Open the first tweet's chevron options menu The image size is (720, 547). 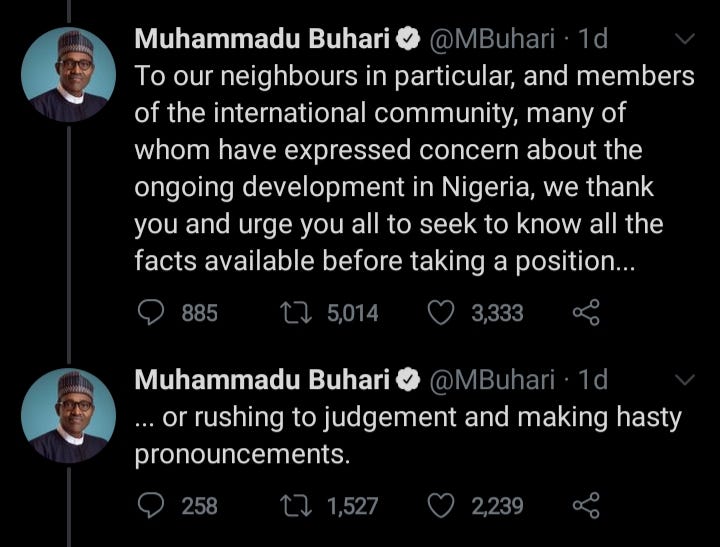[x=686, y=40]
